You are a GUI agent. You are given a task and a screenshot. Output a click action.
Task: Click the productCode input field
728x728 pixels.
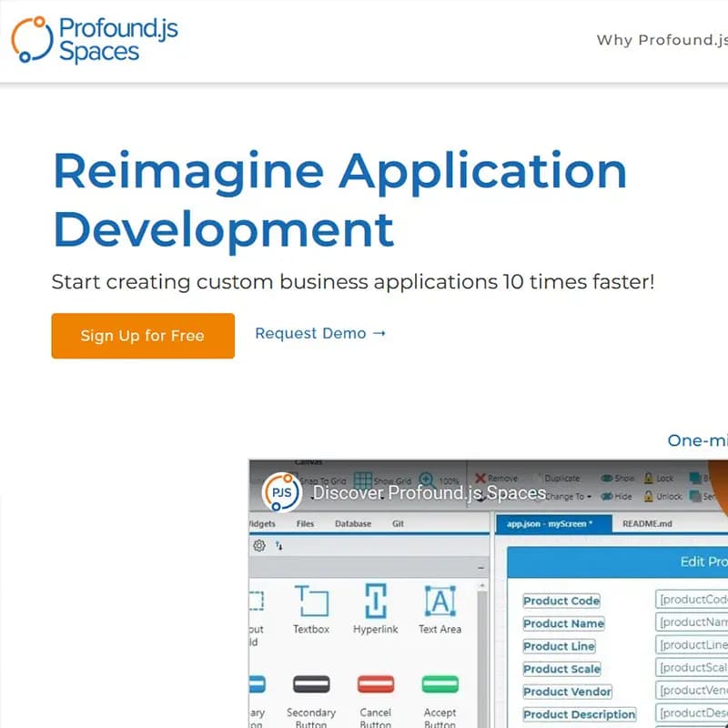(692, 600)
